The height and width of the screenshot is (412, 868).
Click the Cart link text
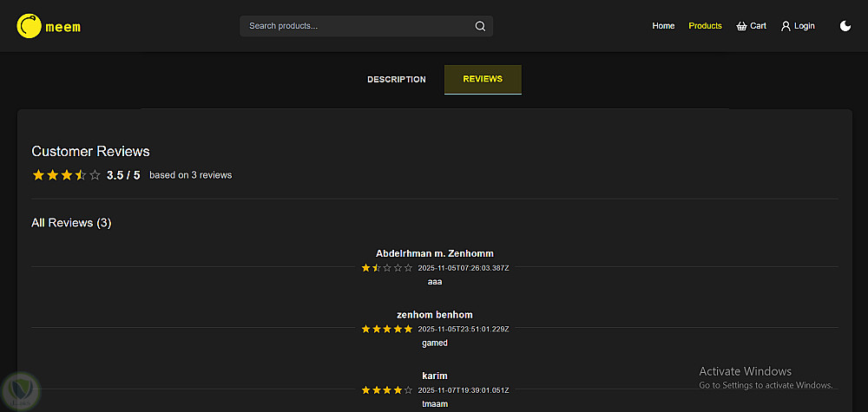(759, 26)
